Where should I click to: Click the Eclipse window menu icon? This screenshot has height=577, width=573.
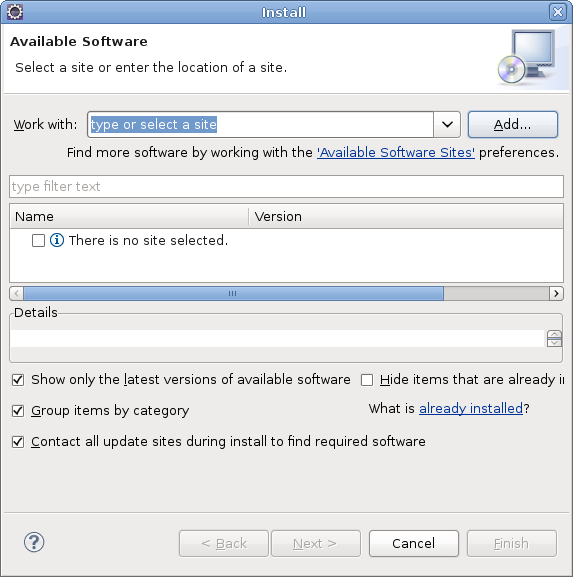coord(15,12)
